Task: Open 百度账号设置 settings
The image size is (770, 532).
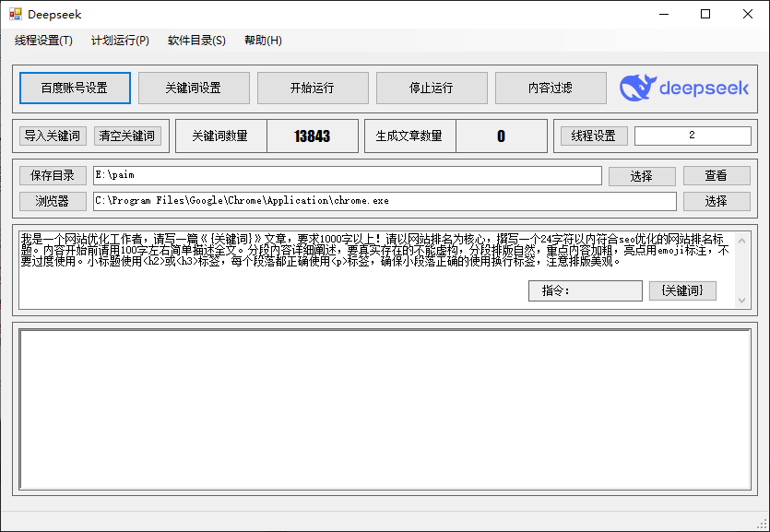Action: click(75, 89)
